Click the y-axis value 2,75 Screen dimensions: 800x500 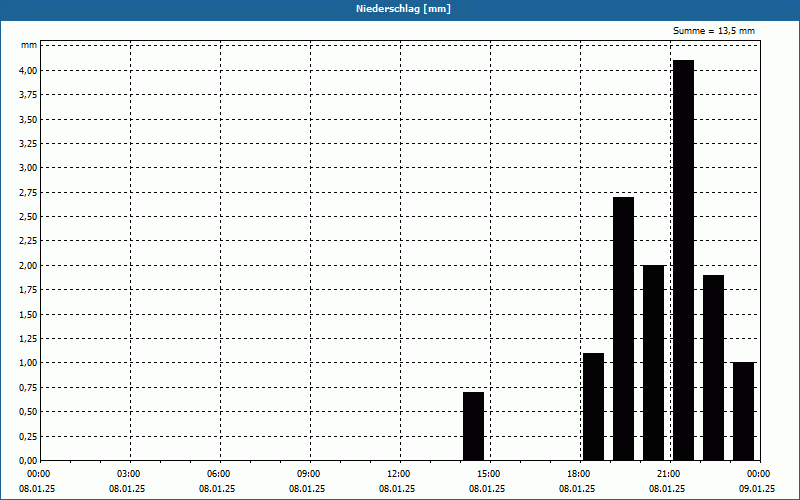[x=29, y=192]
